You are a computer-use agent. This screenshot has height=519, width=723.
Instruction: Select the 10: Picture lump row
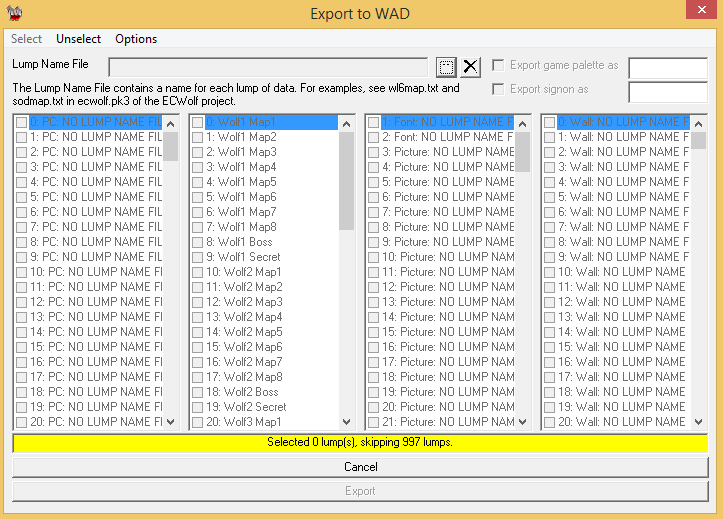[x=441, y=257]
